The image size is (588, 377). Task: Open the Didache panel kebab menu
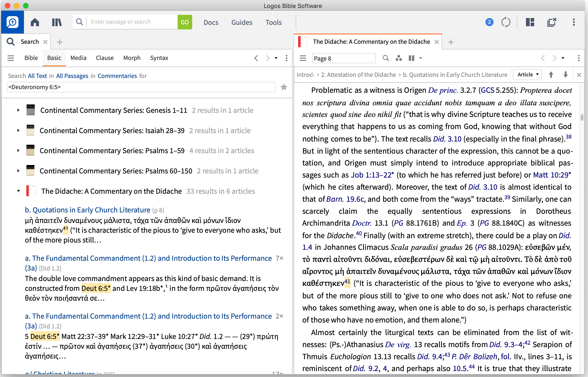(579, 58)
